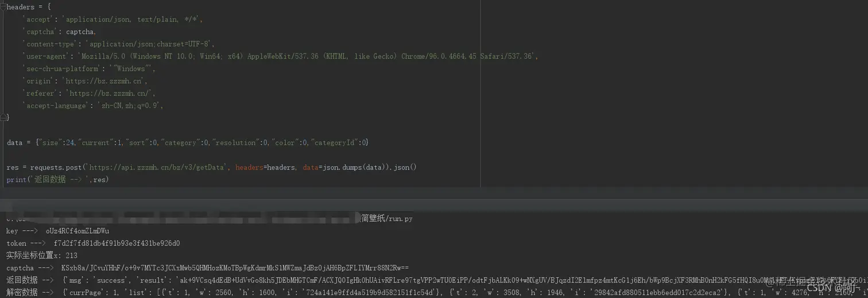The height and width of the screenshot is (298, 868).
Task: Click the getData API URL string in requests.post
Action: point(157,168)
